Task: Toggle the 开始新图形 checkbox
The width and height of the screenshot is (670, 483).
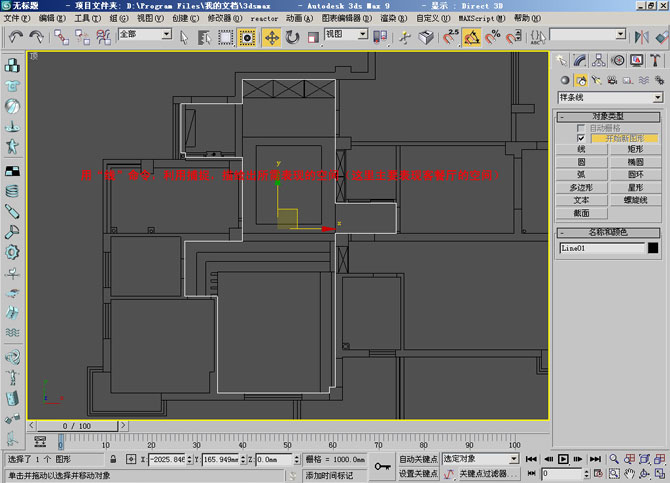Action: tap(581, 138)
